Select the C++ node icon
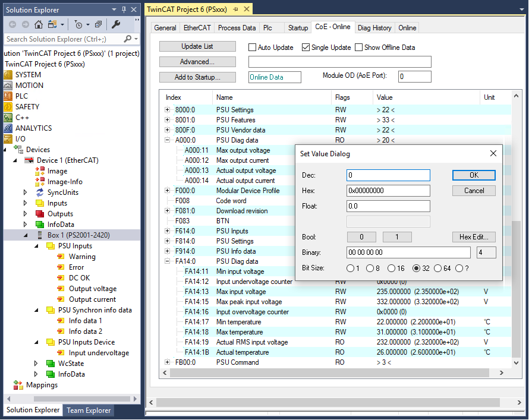 pyautogui.click(x=8, y=118)
